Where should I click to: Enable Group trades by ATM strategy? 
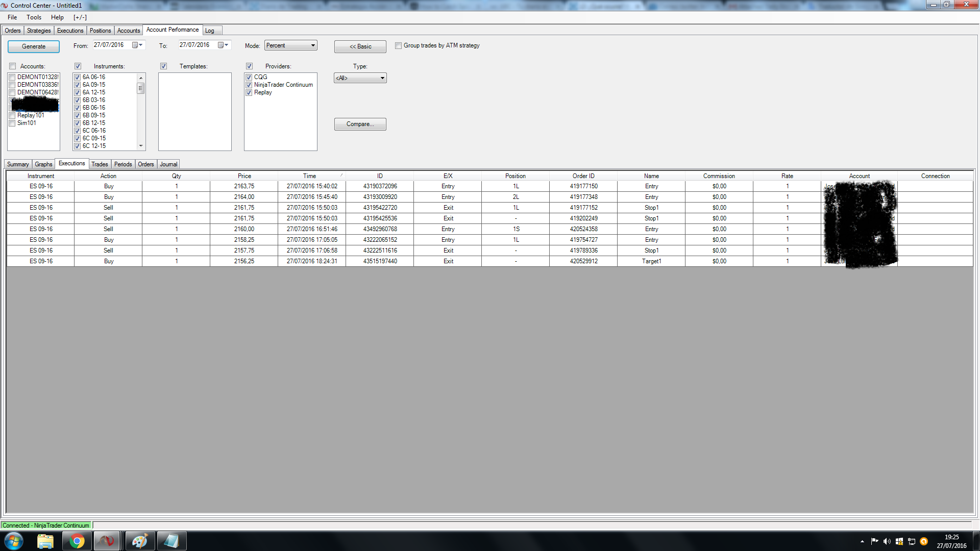click(399, 46)
